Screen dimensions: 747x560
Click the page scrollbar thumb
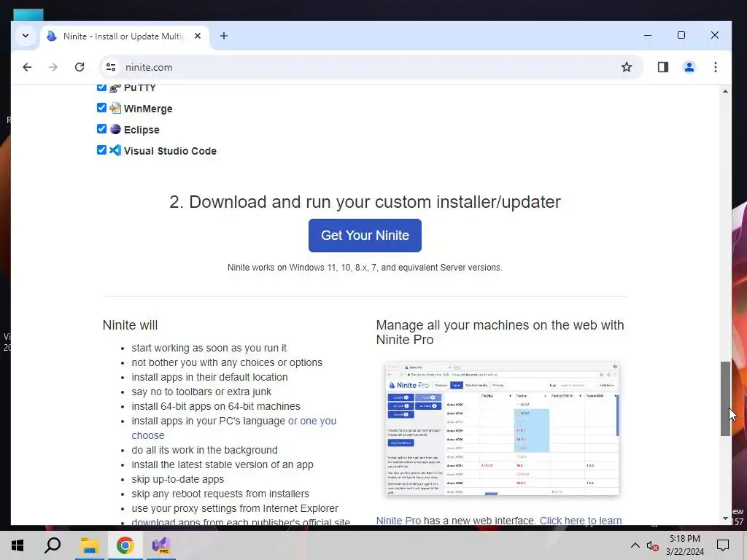pos(725,399)
